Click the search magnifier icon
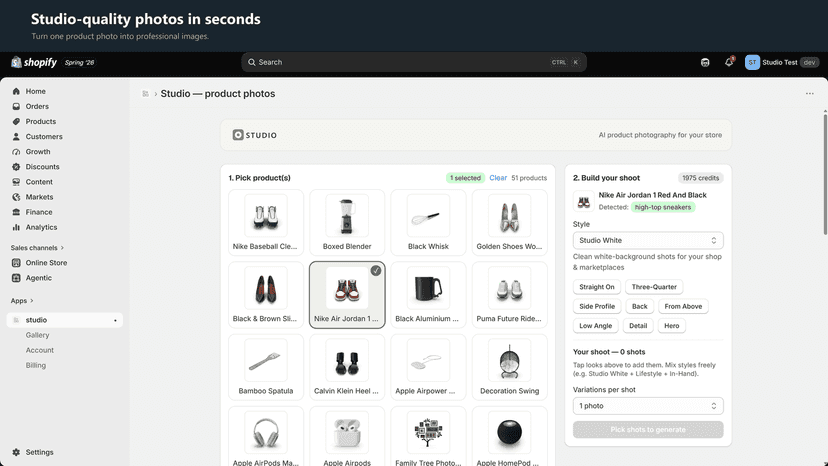Screen dimensions: 828x466 [252, 62]
